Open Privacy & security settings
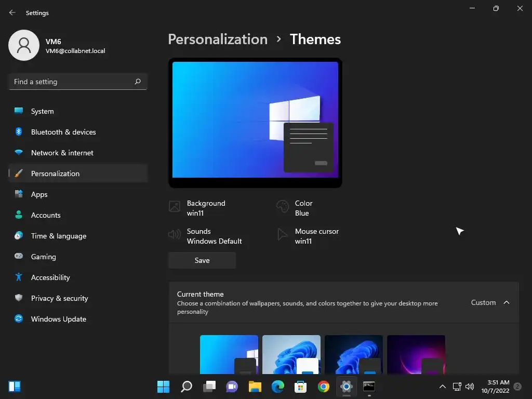 tap(78, 298)
